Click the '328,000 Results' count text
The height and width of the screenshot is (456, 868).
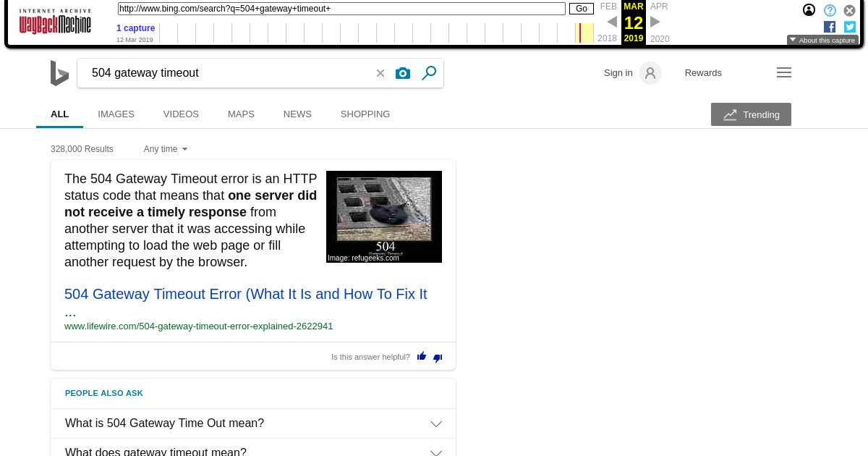[x=82, y=149]
